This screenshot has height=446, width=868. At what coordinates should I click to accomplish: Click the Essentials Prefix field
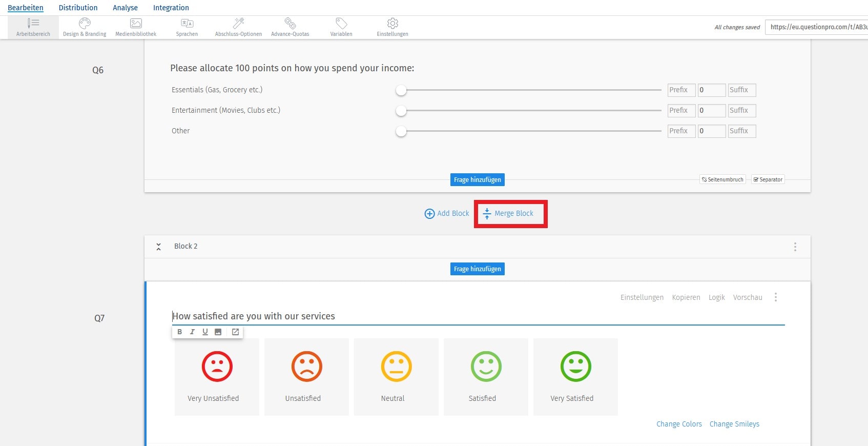click(x=681, y=90)
